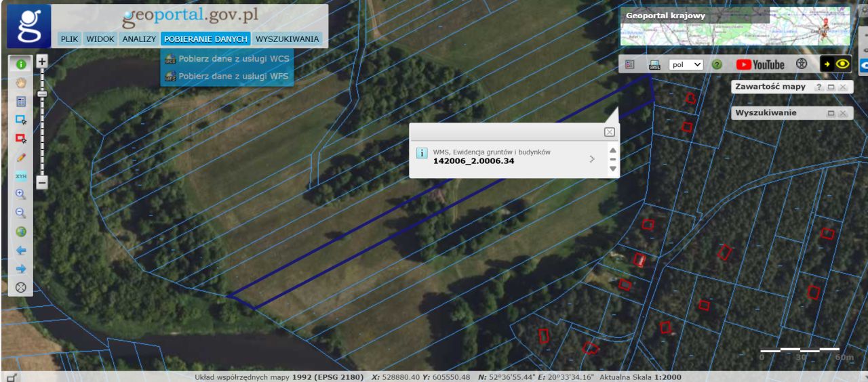The height and width of the screenshot is (382, 868).
Task: Open the POBIERANIE DANYCH menu
Action: pos(205,39)
